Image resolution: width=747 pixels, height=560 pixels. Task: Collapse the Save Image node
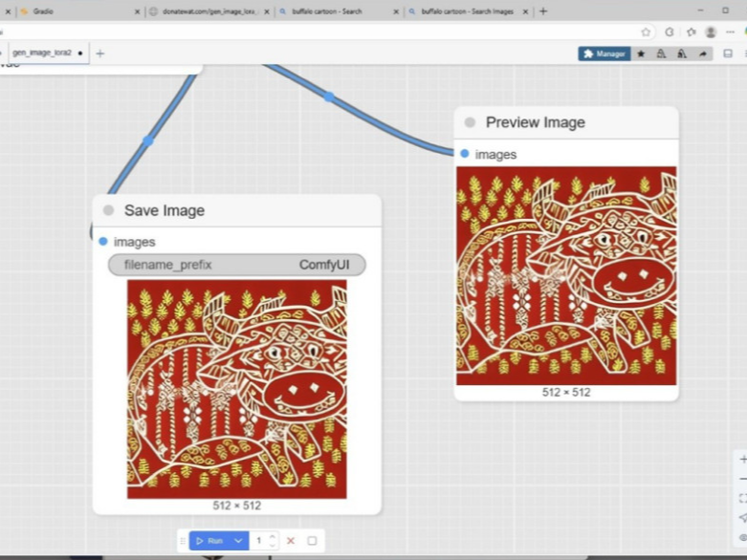(109, 210)
